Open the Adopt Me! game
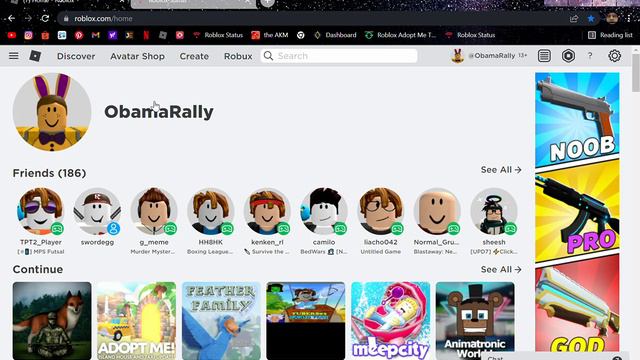 [137, 321]
